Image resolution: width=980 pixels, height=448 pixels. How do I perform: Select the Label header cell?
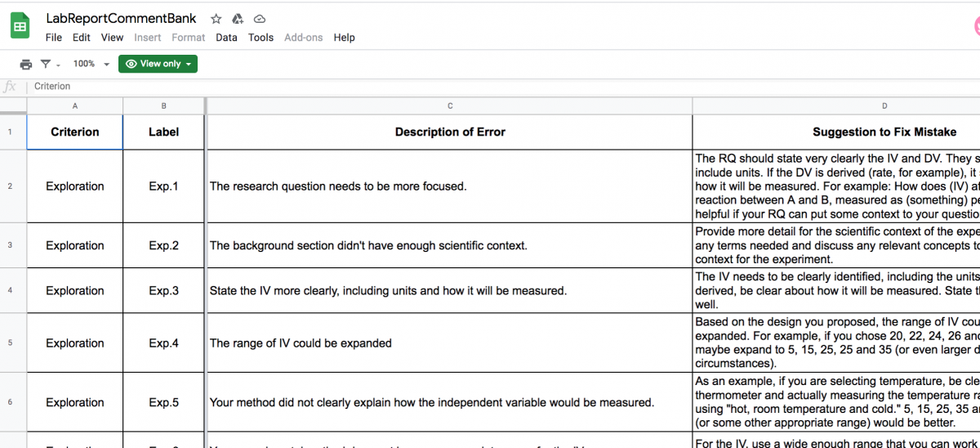click(163, 132)
